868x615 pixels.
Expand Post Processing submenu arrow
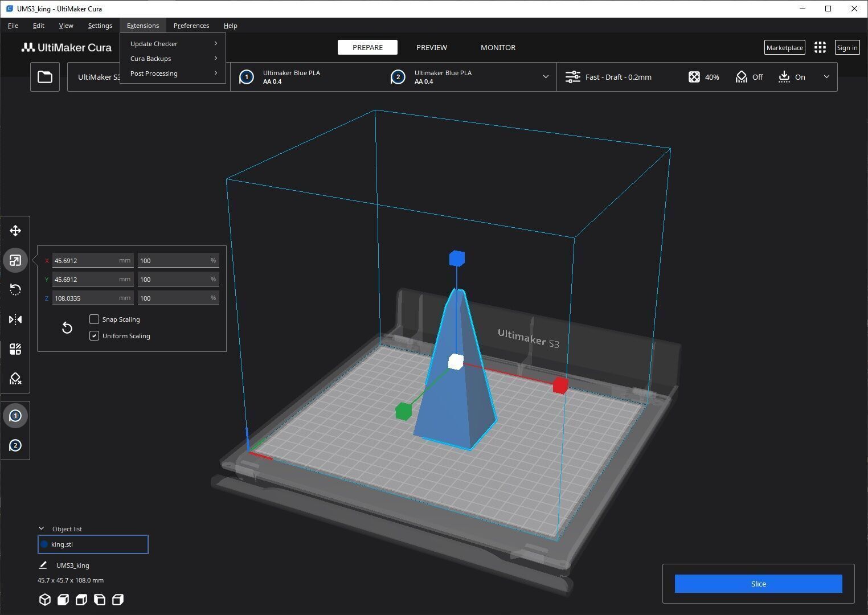coord(216,73)
